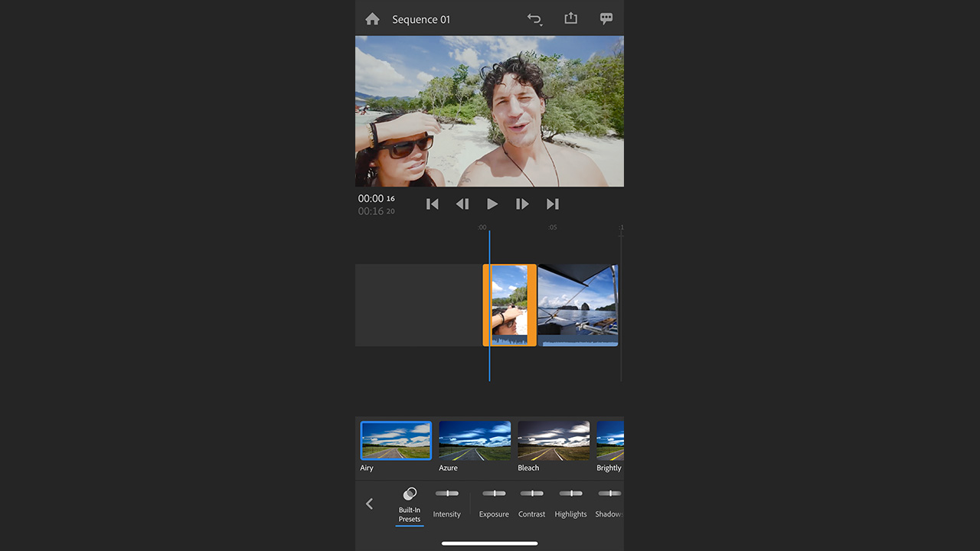Open the feedback comment icon
The height and width of the screenshot is (551, 980).
click(606, 18)
